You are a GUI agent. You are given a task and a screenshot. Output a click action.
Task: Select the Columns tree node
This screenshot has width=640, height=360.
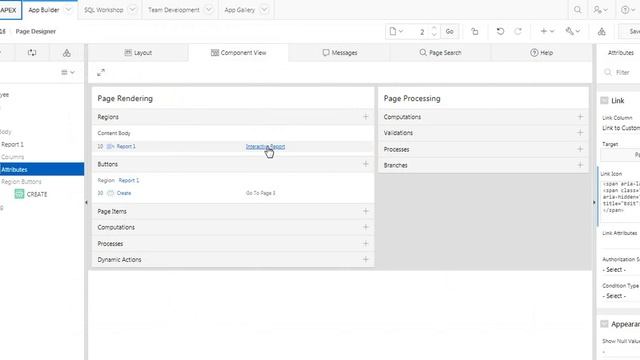[13, 157]
